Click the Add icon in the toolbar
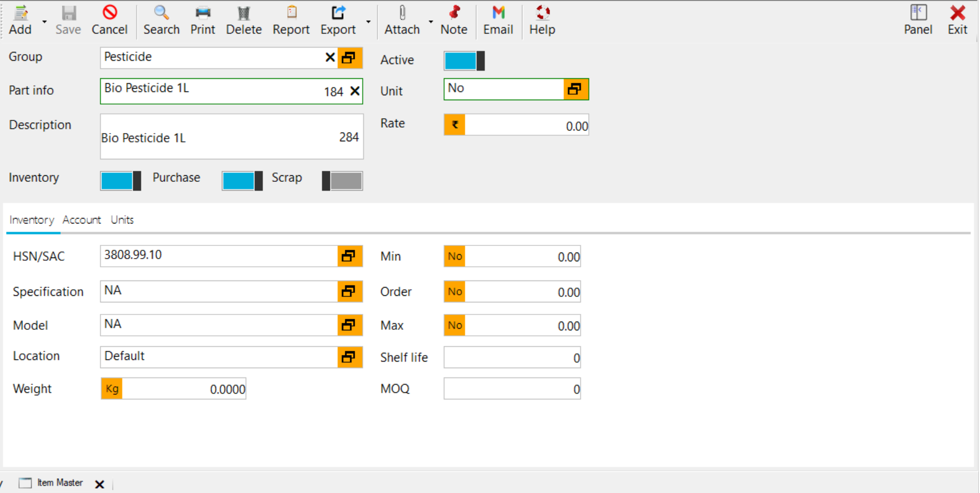 pos(20,19)
